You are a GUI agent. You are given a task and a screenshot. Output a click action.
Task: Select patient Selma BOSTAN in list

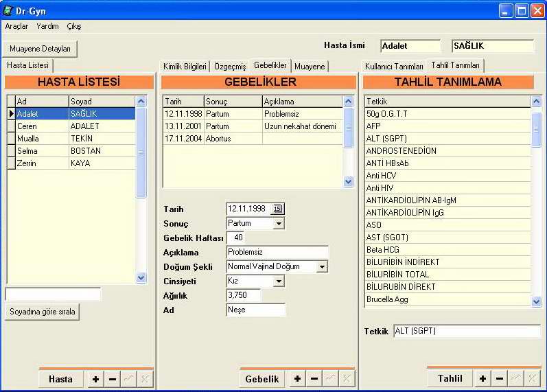point(71,151)
